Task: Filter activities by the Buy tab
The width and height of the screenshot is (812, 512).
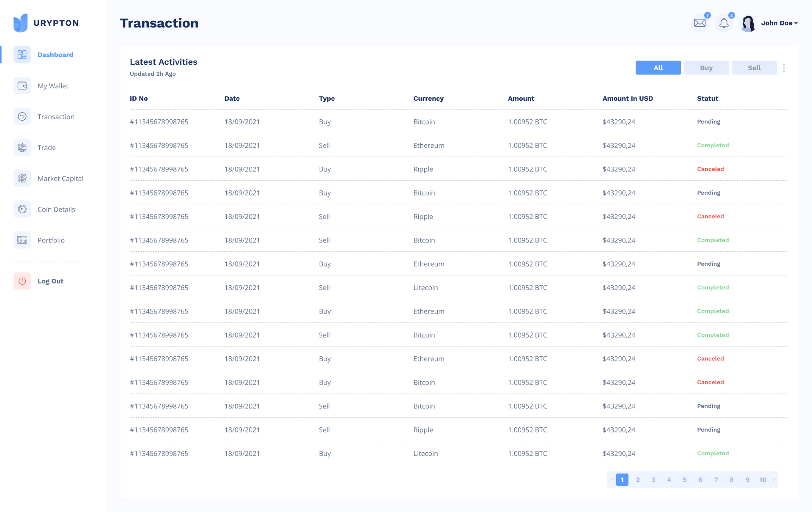Action: [x=706, y=68]
